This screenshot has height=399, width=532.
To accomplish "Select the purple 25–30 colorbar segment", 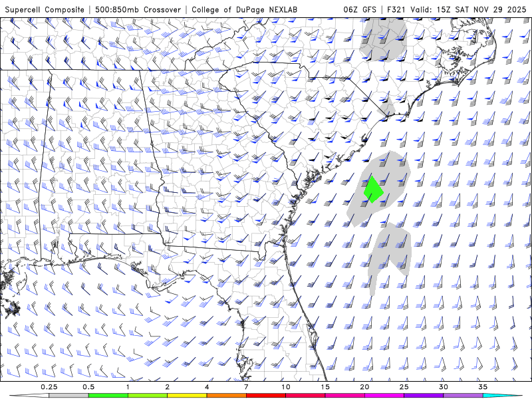I will click(x=424, y=396).
